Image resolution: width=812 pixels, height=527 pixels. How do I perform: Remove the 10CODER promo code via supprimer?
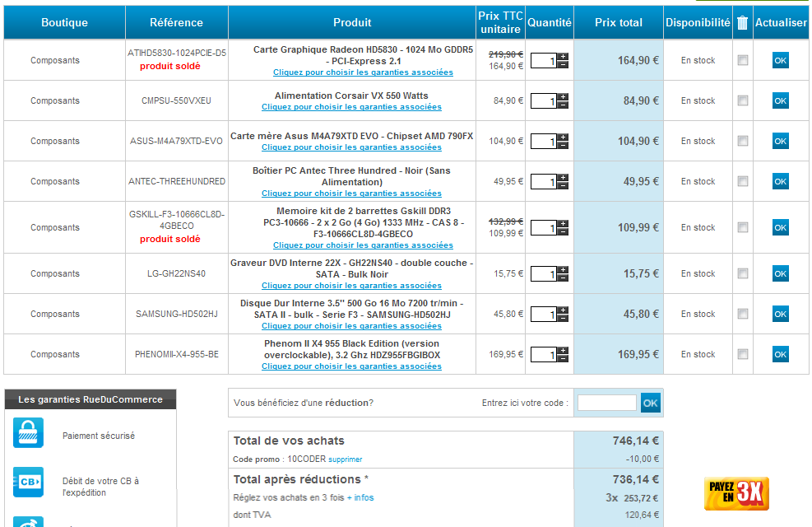pos(345,459)
